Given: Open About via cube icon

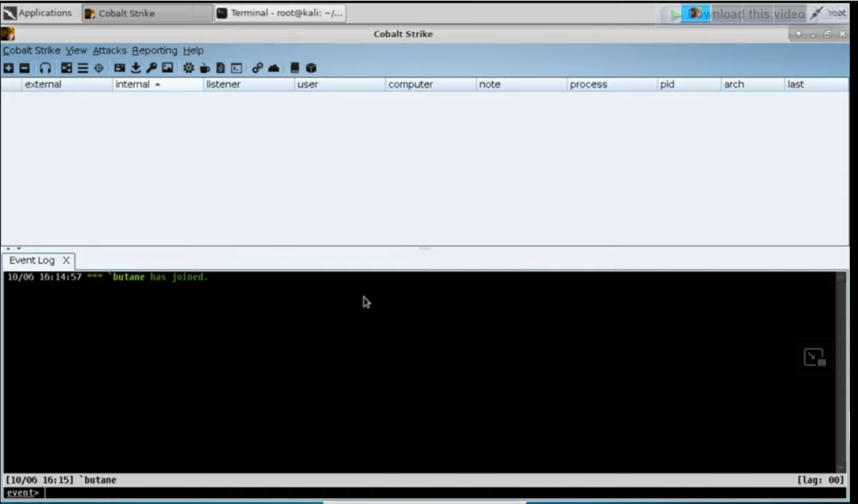Looking at the screenshot, I should (x=311, y=69).
